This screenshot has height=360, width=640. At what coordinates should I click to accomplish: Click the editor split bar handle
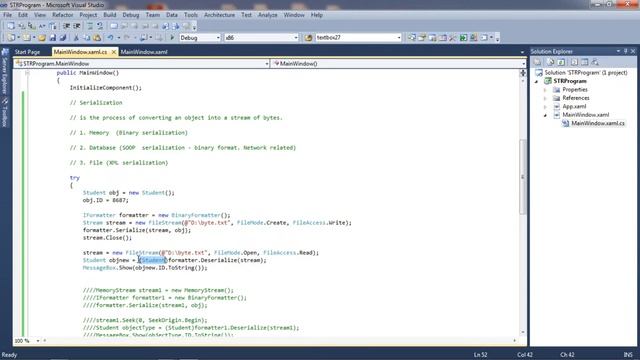[522, 72]
